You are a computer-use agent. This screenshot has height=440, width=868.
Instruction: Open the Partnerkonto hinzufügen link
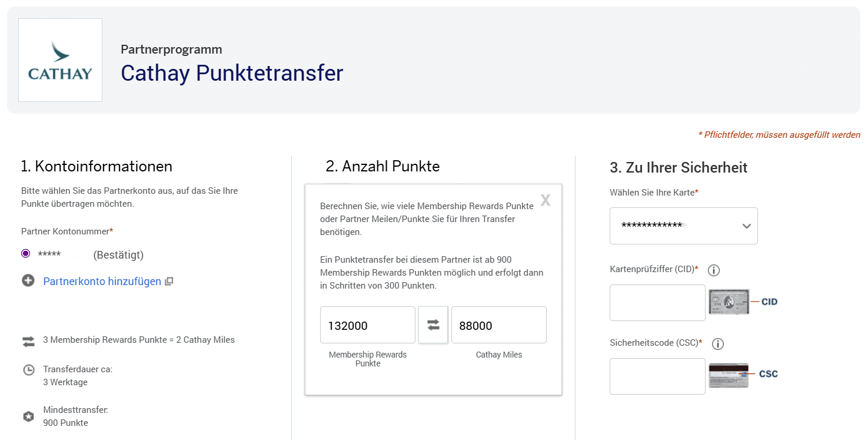click(102, 282)
